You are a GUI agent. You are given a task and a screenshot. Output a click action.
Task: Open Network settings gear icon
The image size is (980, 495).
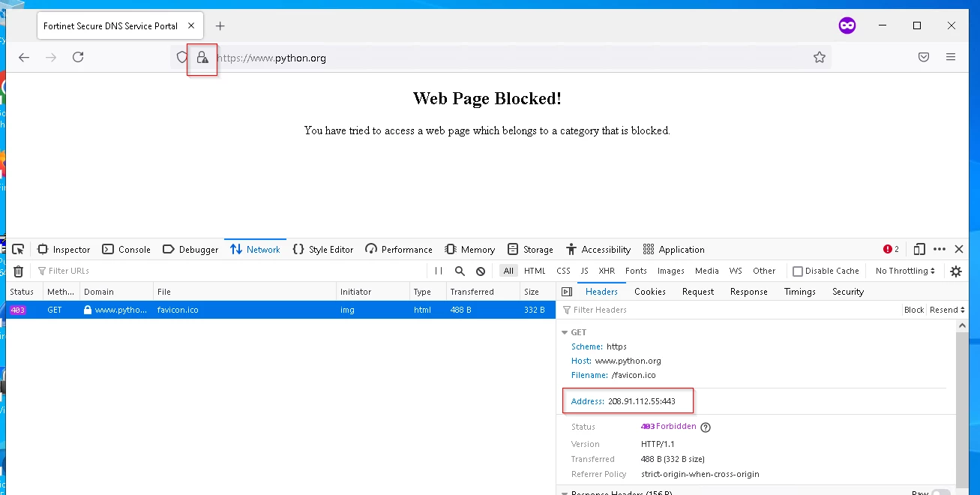click(956, 271)
